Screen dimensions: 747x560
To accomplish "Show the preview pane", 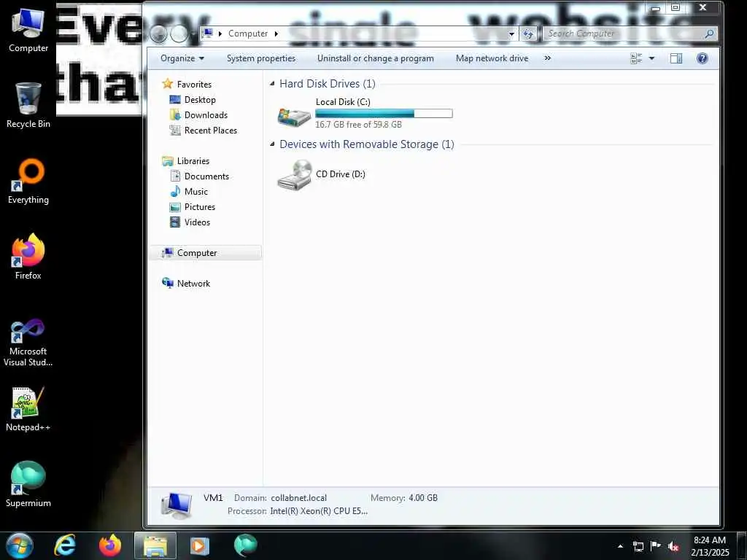I will [x=676, y=58].
